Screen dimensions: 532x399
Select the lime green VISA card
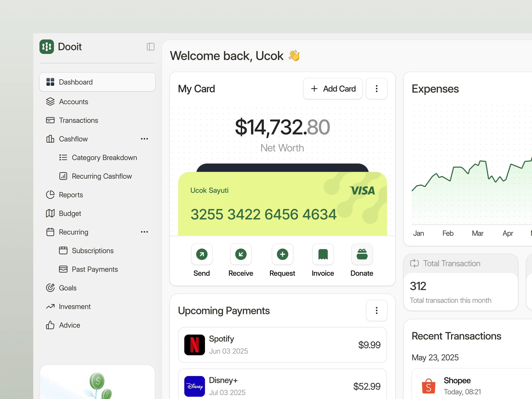coord(283,204)
